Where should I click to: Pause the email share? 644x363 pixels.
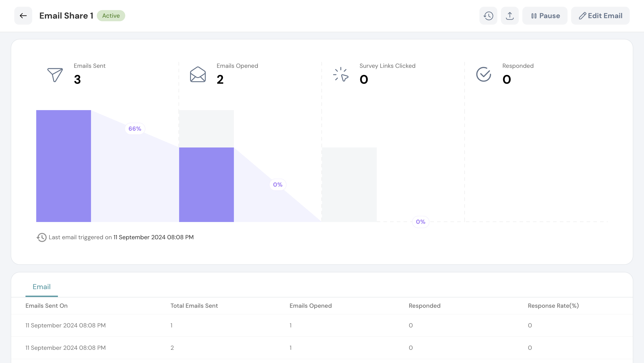(x=545, y=16)
